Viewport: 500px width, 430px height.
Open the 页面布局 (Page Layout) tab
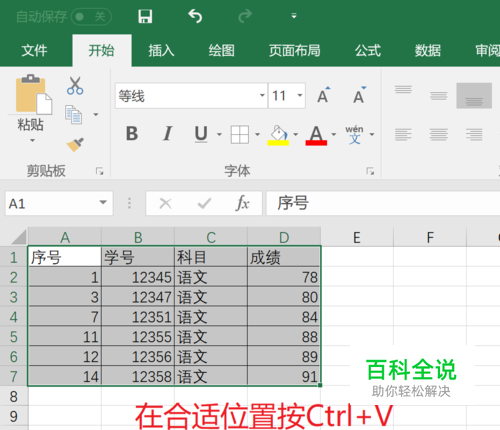(295, 51)
